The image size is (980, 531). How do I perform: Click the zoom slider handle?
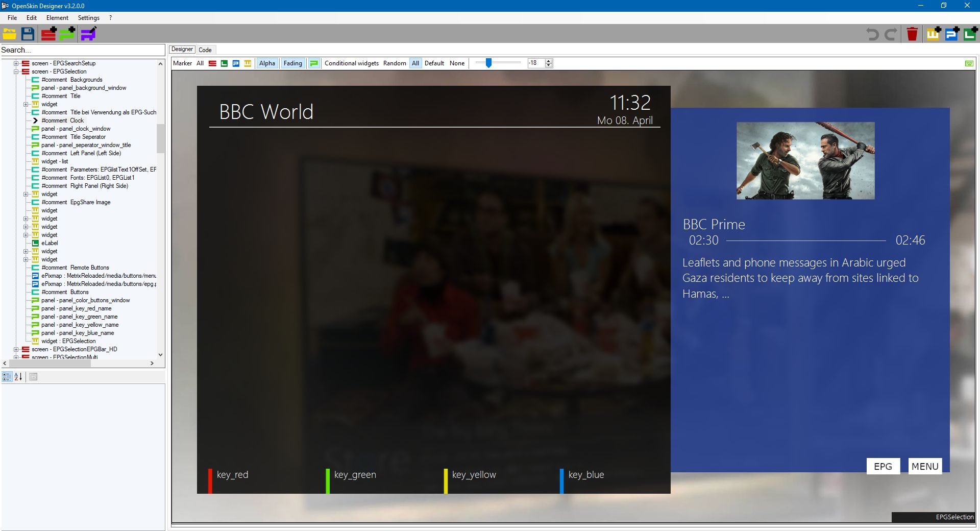[x=488, y=63]
